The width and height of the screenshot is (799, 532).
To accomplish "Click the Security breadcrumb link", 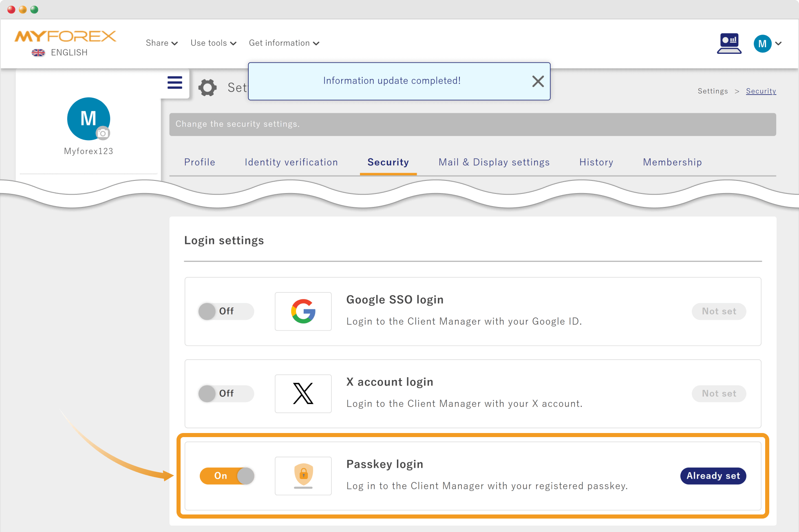I will tap(761, 91).
